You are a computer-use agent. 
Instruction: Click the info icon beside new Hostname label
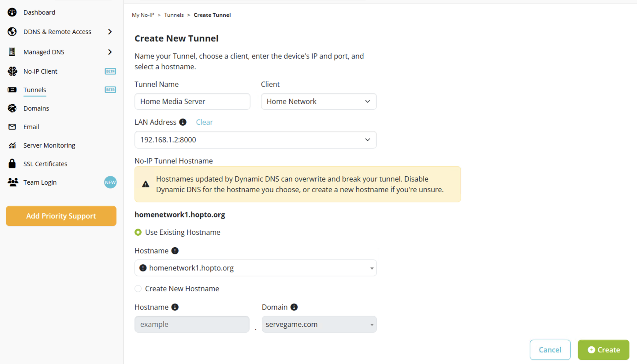pos(175,307)
